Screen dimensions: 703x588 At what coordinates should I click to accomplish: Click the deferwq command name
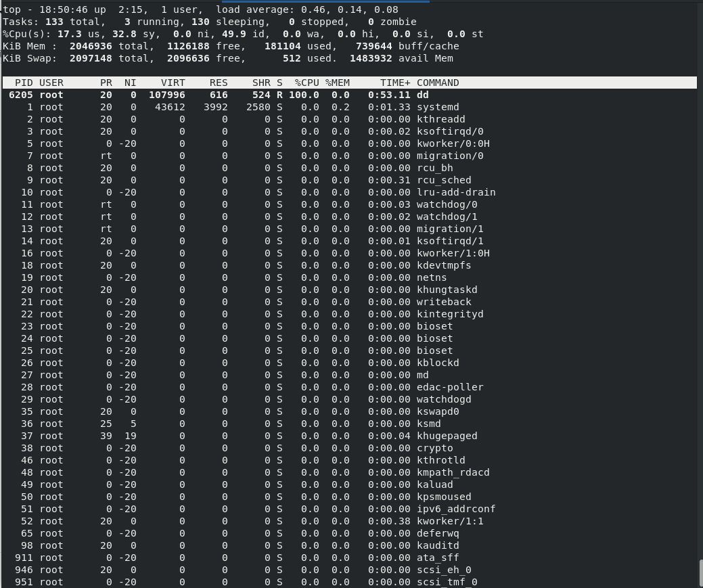pos(438,533)
